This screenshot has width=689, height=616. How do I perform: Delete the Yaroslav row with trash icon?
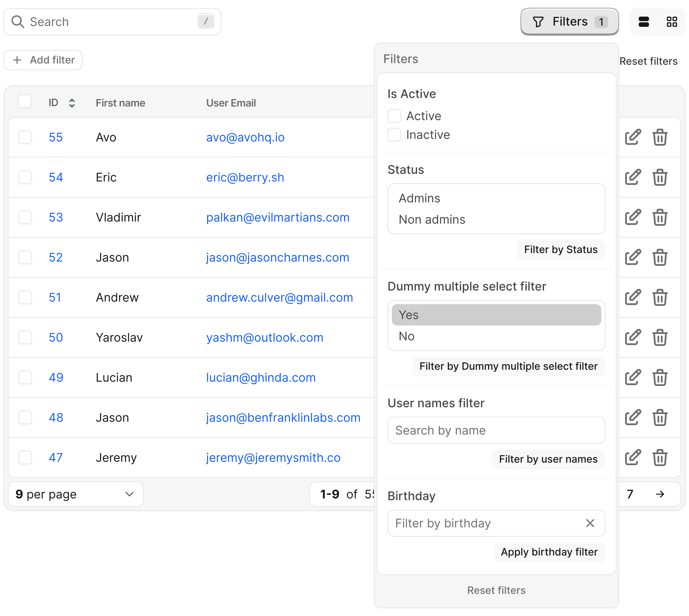660,337
